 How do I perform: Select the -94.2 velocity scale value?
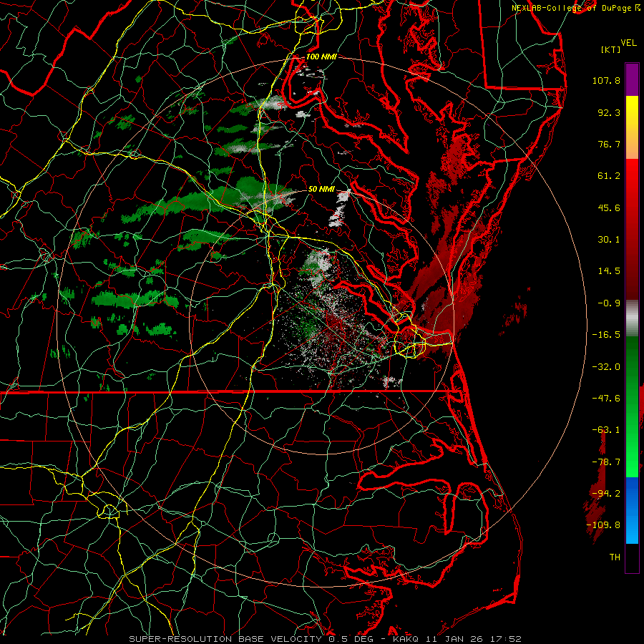pyautogui.click(x=606, y=494)
